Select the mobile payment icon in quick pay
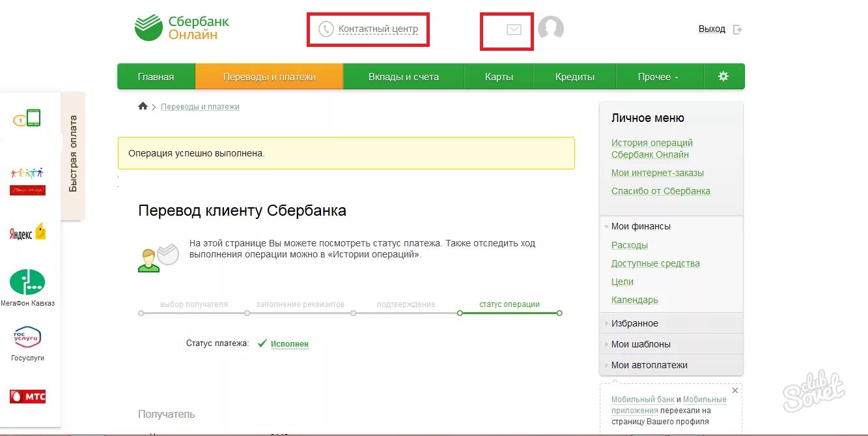868x436 pixels. [x=27, y=118]
